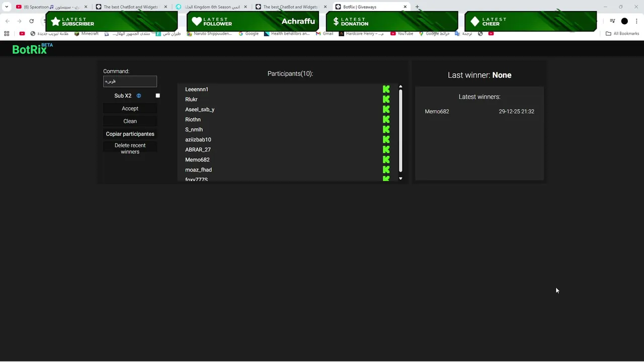Open the first YouTube icon bookmark
This screenshot has width=644, height=362.
[x=22, y=34]
